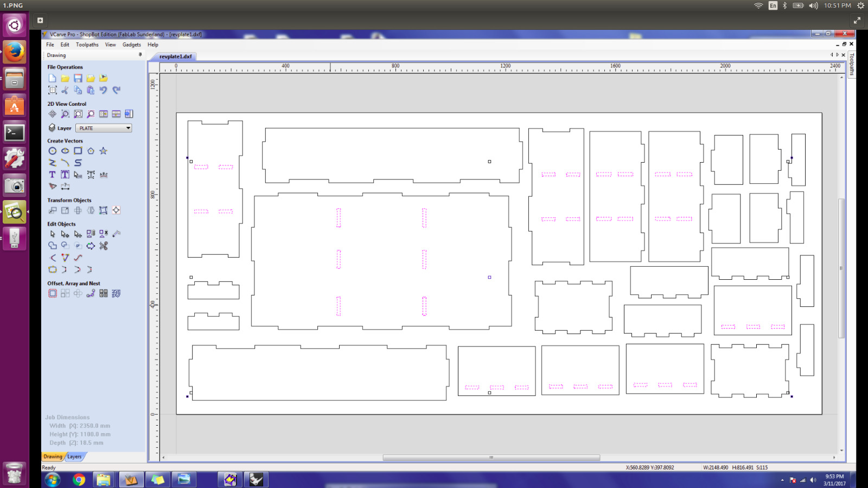Undo the last action

103,90
